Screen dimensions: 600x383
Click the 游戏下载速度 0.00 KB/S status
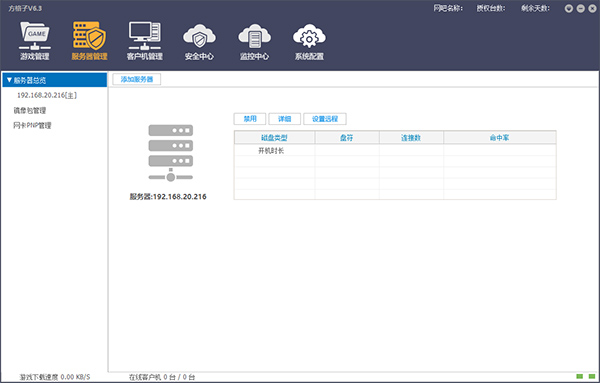pyautogui.click(x=55, y=377)
